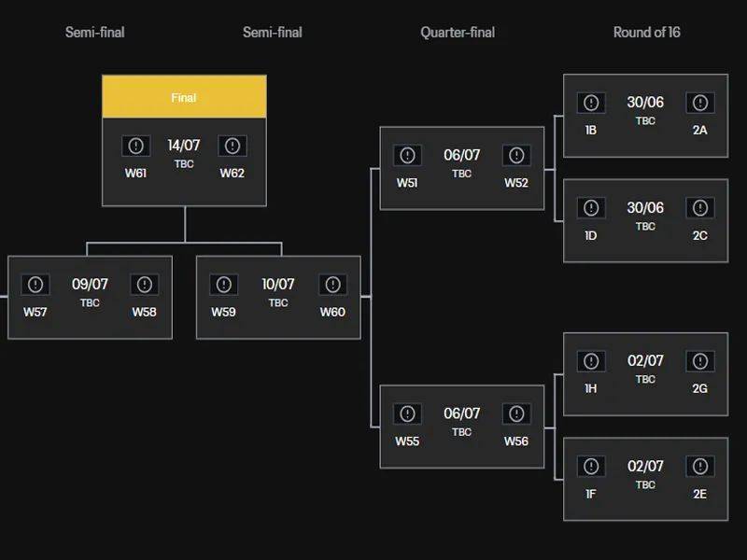The image size is (747, 560).
Task: Click the W52 team label
Action: click(516, 183)
